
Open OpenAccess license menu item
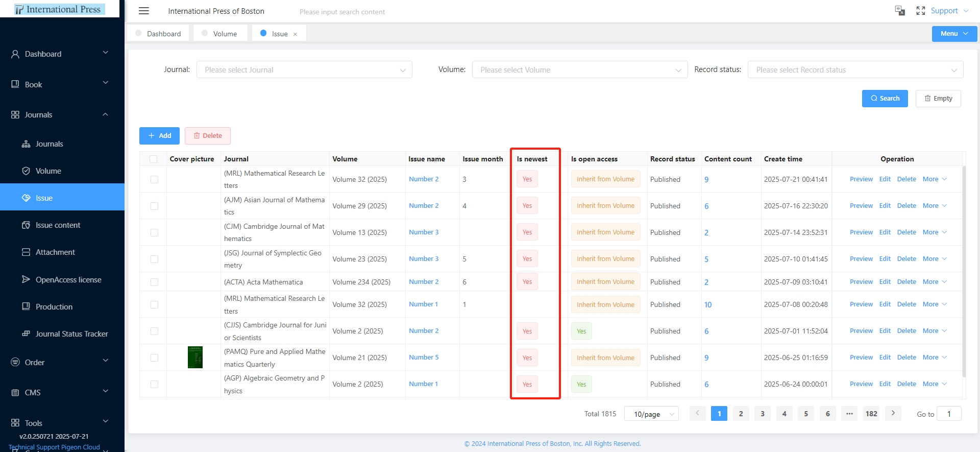click(62, 279)
